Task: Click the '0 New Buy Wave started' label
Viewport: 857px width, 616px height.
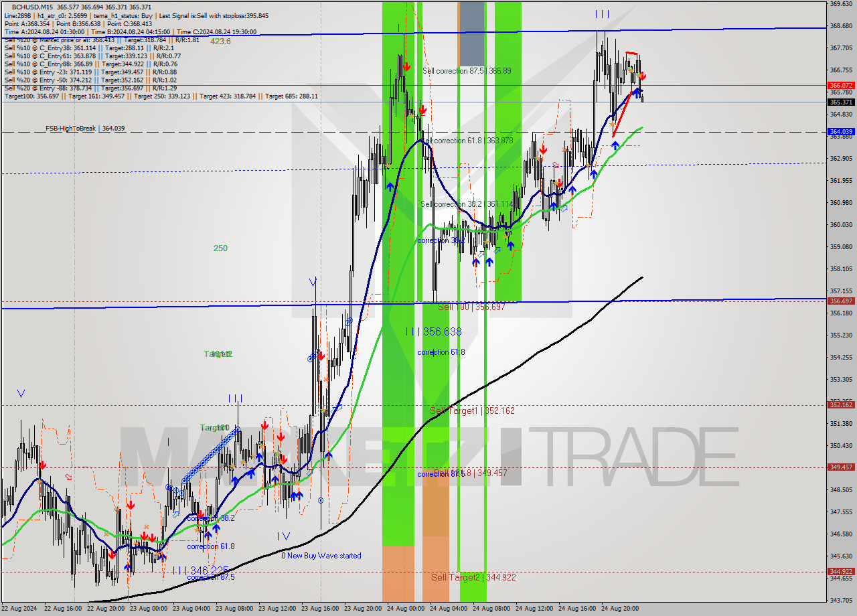Action: point(321,556)
